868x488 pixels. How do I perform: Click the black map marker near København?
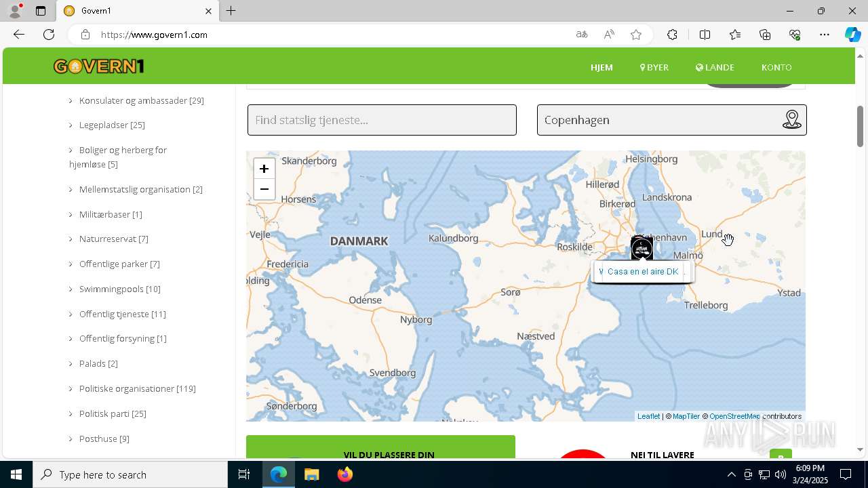point(642,248)
